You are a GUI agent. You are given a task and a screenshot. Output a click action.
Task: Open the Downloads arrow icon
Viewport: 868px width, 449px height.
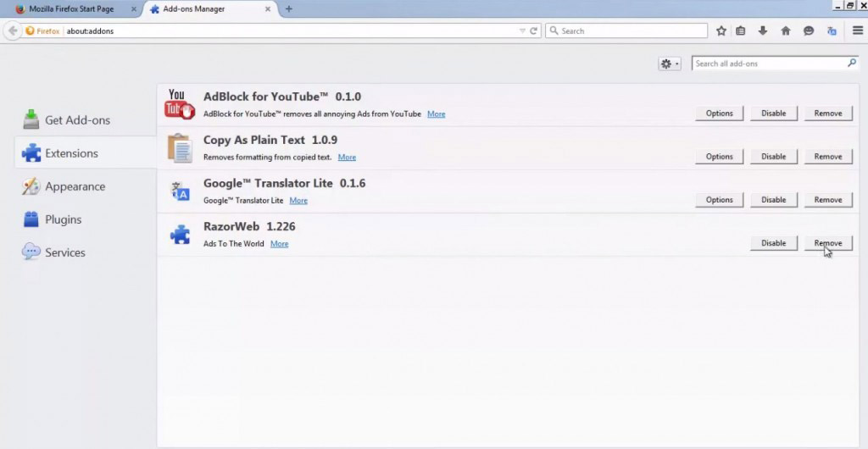763,30
